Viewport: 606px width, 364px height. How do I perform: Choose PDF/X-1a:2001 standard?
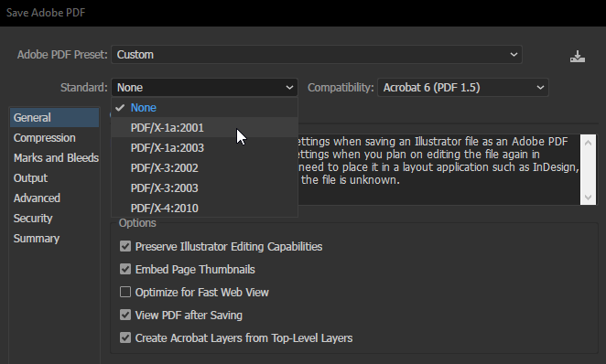(x=204, y=128)
